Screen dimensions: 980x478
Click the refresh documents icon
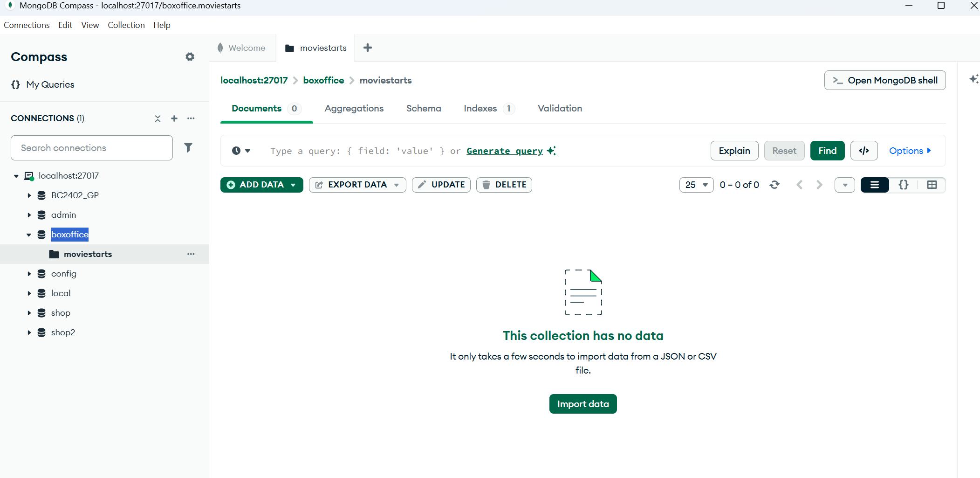click(774, 185)
